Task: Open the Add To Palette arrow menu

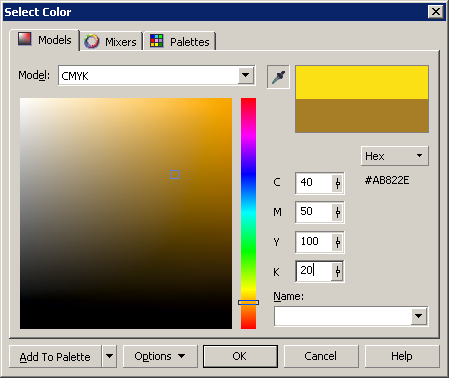Action: click(x=109, y=357)
